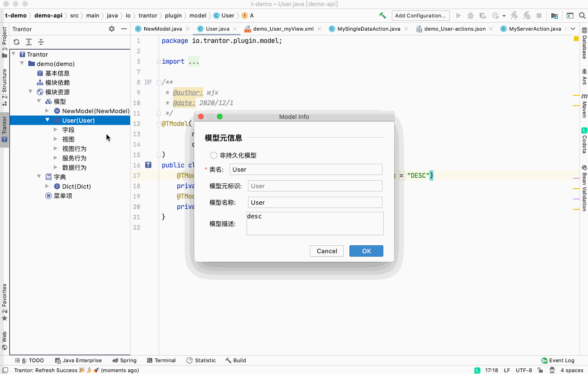588x374 pixels.
Task: Click Collapse All icon in Trantor panel
Action: (41, 42)
